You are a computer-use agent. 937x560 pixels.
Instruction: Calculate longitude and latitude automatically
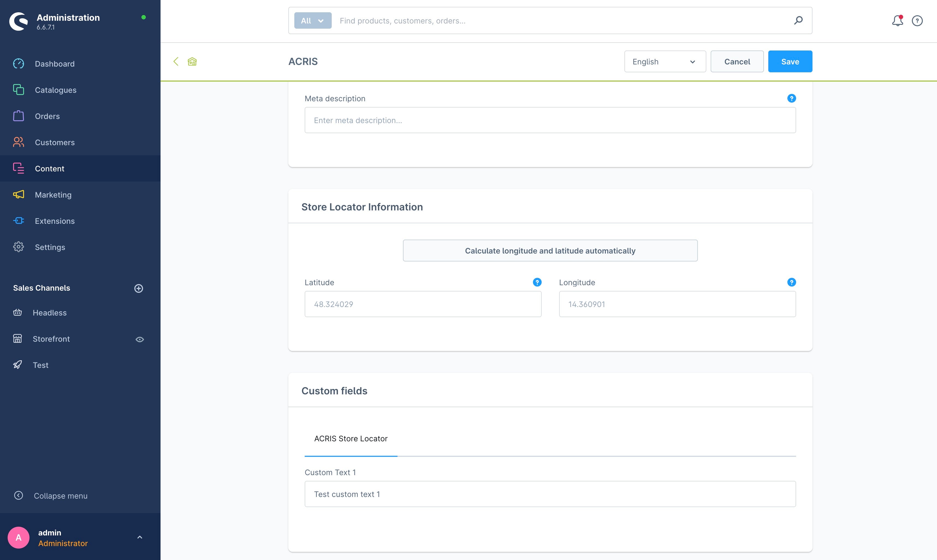pyautogui.click(x=550, y=251)
